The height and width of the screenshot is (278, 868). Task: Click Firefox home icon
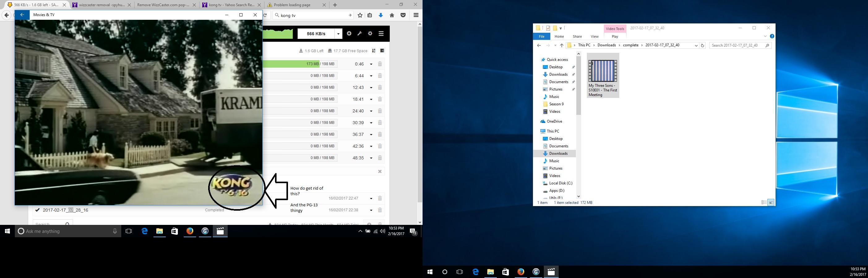[392, 15]
